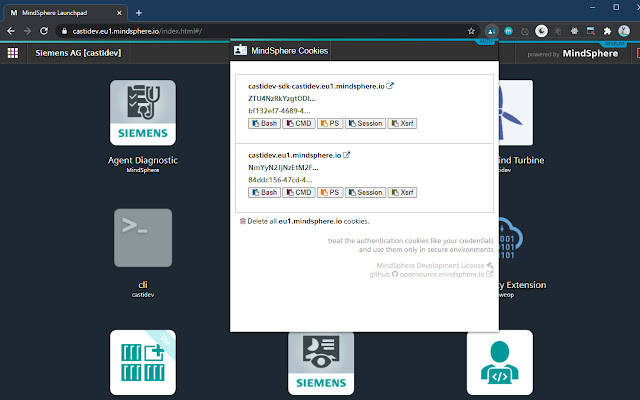This screenshot has height=400, width=640.
Task: Open the Chrome extensions puzzle icon
Action: coord(607,31)
